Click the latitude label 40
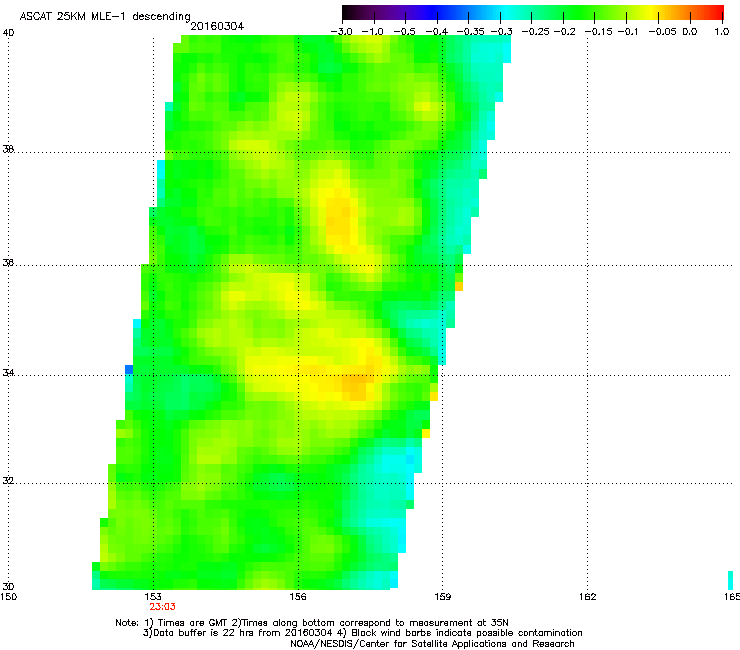740x650 pixels. coord(8,33)
